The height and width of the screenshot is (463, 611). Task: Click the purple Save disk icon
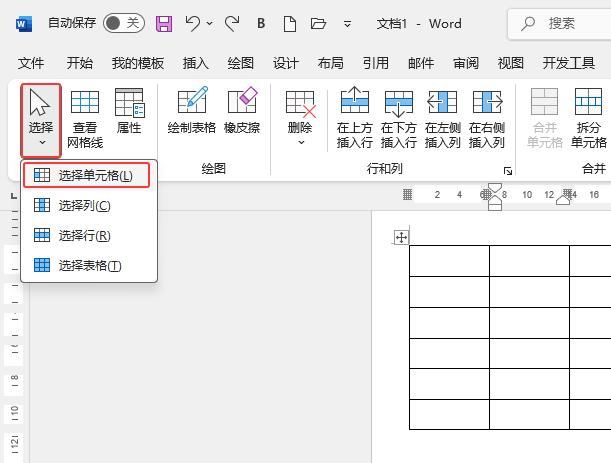[164, 24]
